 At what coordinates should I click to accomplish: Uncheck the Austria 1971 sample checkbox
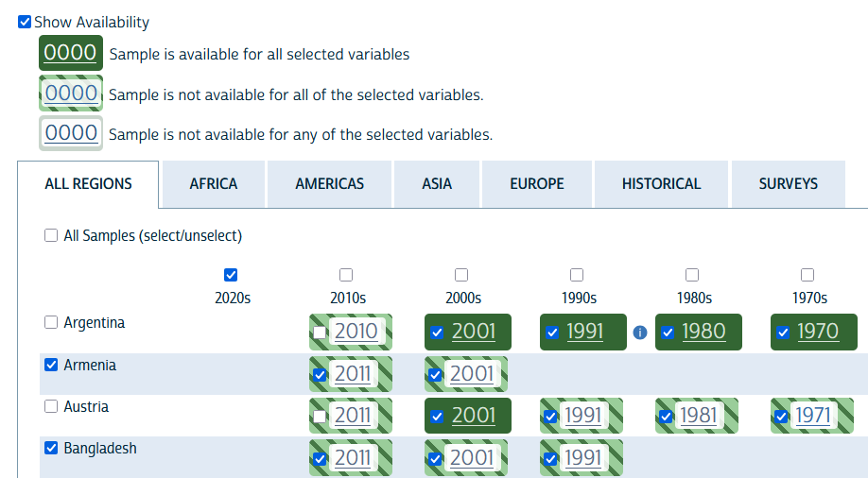[781, 417]
